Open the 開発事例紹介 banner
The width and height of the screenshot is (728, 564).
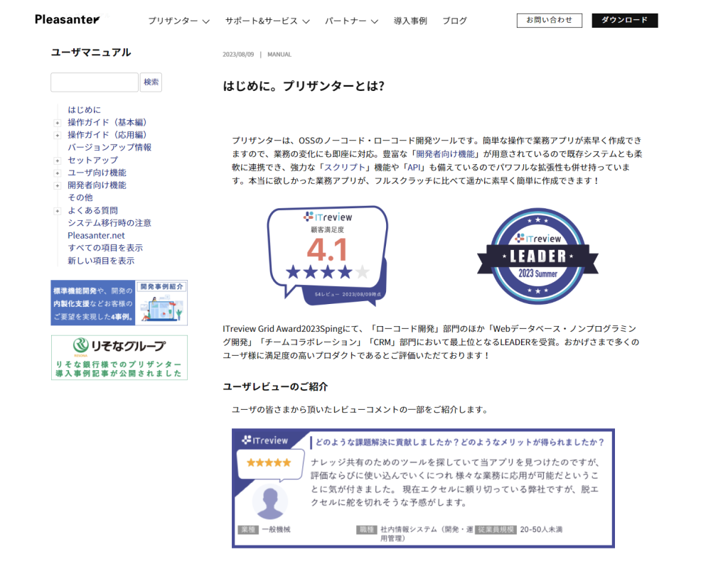(x=119, y=303)
